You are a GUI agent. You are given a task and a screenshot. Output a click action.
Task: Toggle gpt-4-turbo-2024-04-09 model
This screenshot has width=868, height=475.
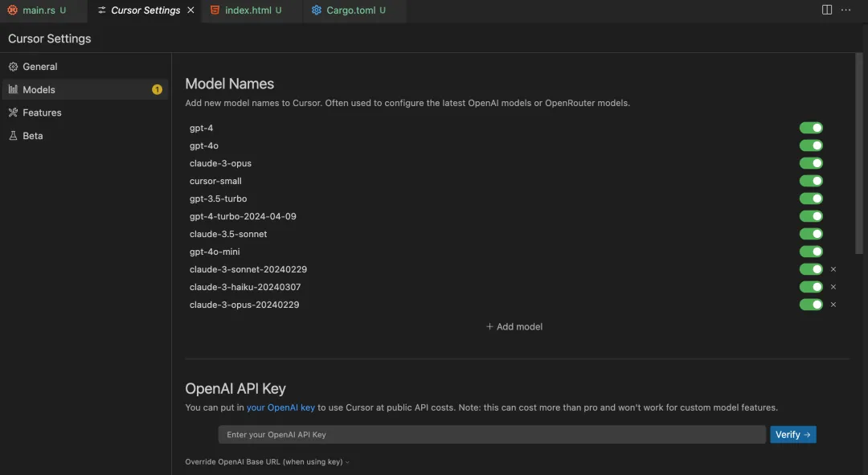pos(811,216)
